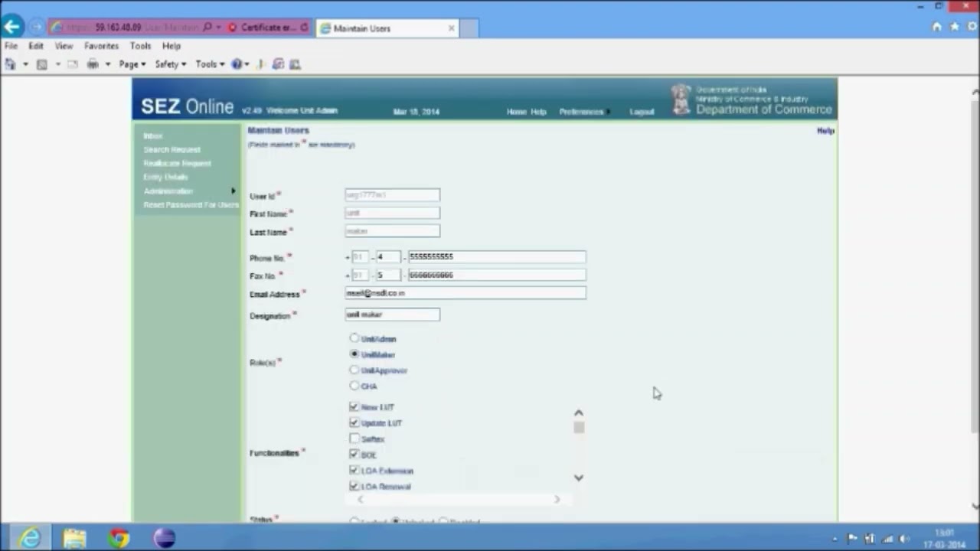Open the Page dropdown in command bar
This screenshot has width=980, height=551.
click(132, 64)
